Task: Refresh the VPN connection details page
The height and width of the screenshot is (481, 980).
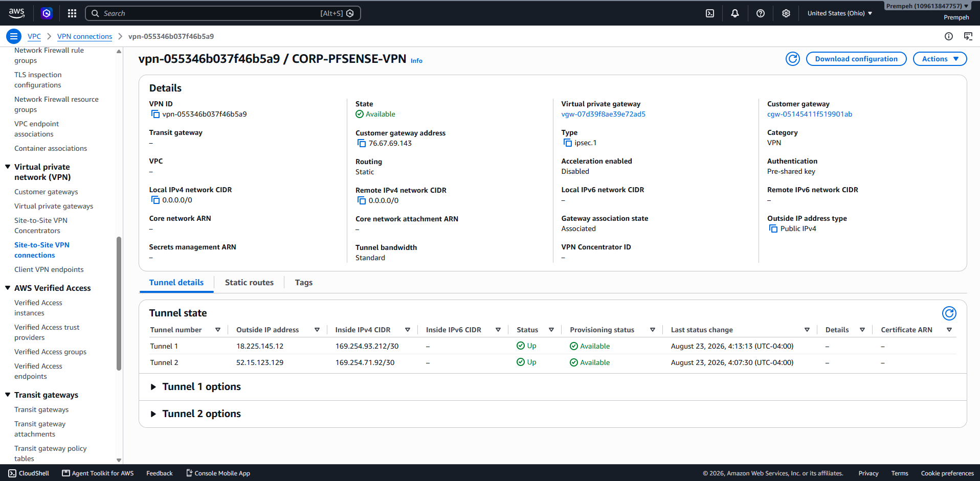Action: click(793, 59)
